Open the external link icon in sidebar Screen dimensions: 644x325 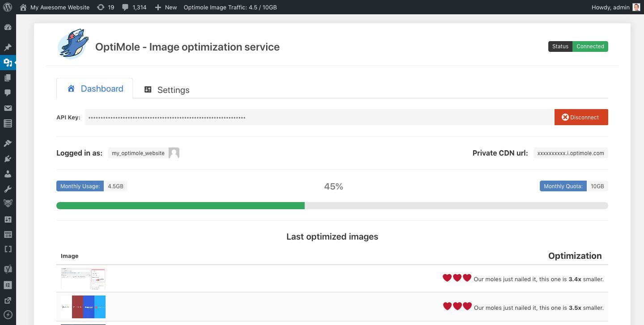[x=8, y=300]
